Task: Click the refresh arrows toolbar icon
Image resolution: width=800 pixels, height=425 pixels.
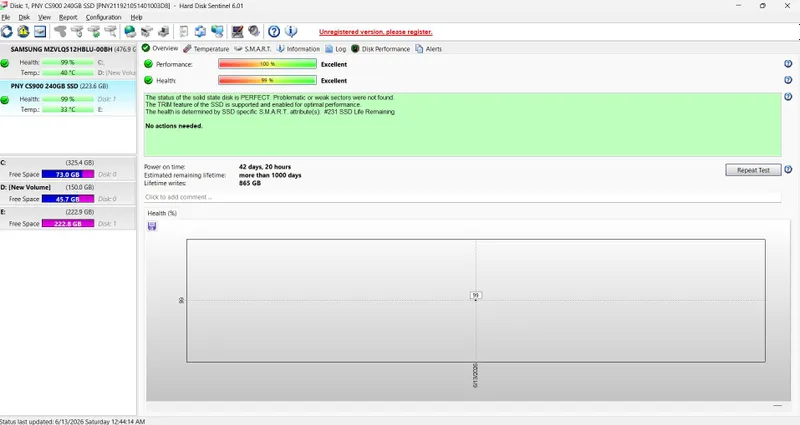Action: tap(7, 32)
